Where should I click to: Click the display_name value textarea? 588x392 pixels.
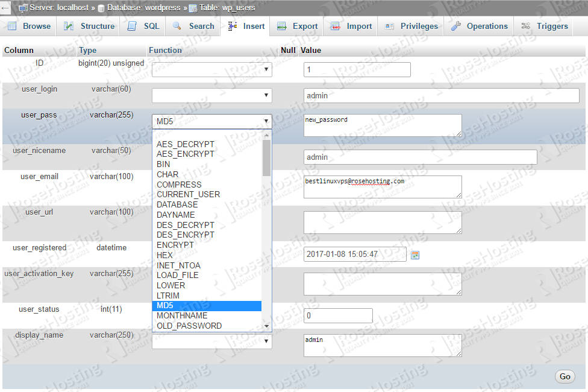[383, 346]
